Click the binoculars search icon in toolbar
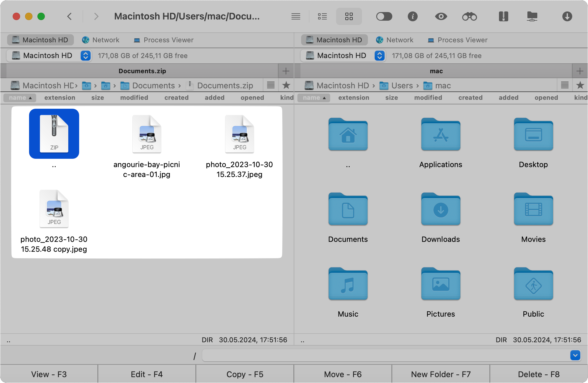 tap(469, 16)
